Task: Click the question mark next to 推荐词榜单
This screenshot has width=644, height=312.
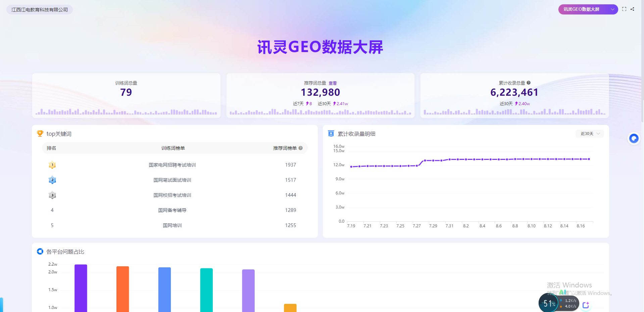Action: [x=301, y=148]
